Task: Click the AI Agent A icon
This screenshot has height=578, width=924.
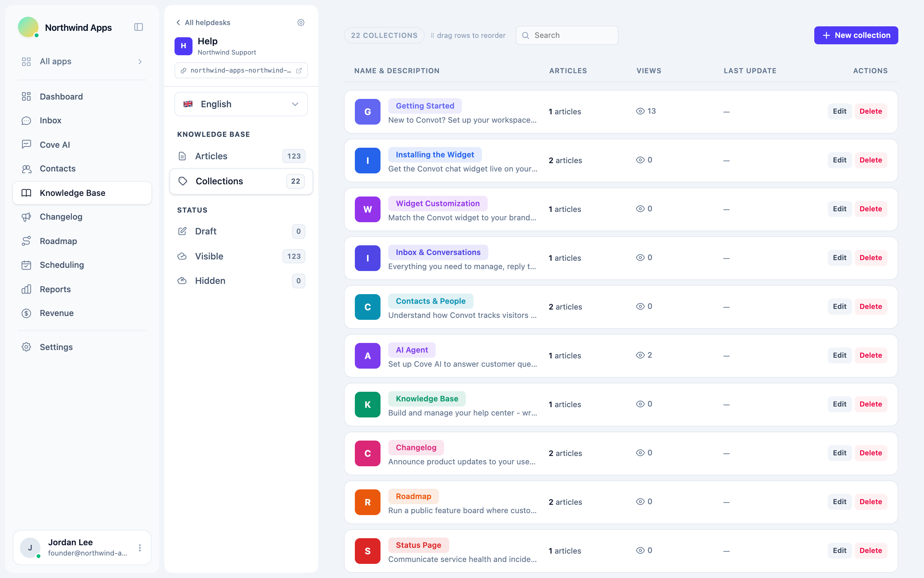Action: pos(367,355)
